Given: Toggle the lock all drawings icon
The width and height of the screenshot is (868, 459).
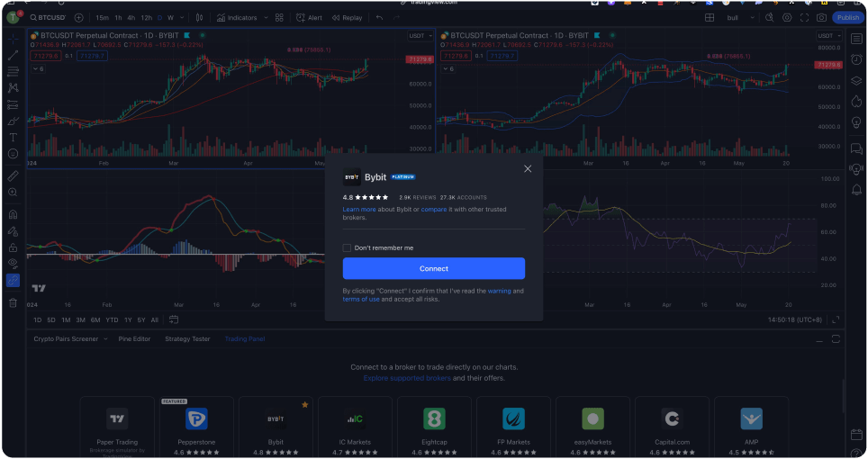Looking at the screenshot, I should pyautogui.click(x=13, y=247).
